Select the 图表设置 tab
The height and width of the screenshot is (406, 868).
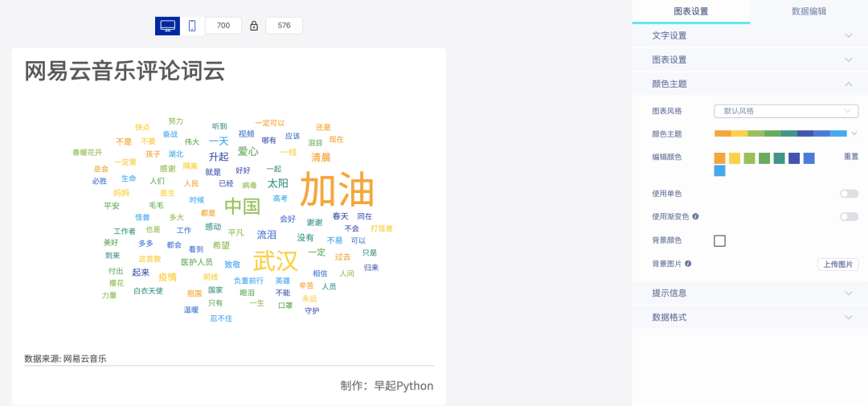point(691,11)
